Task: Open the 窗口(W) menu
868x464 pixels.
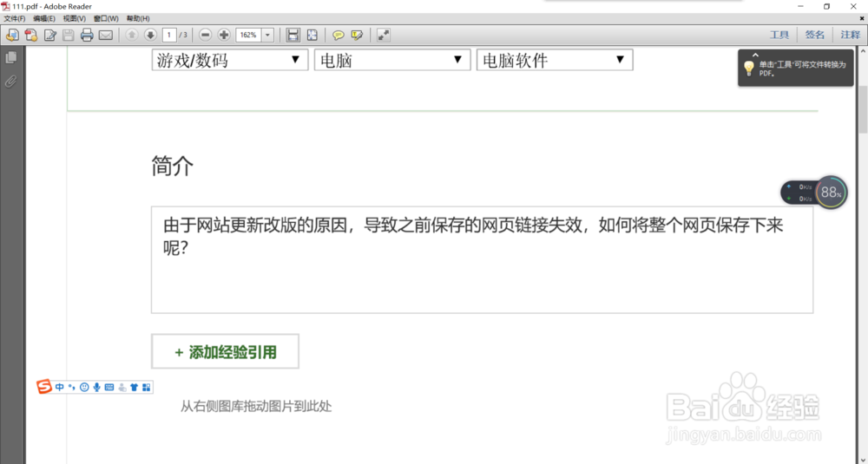Action: coord(106,19)
